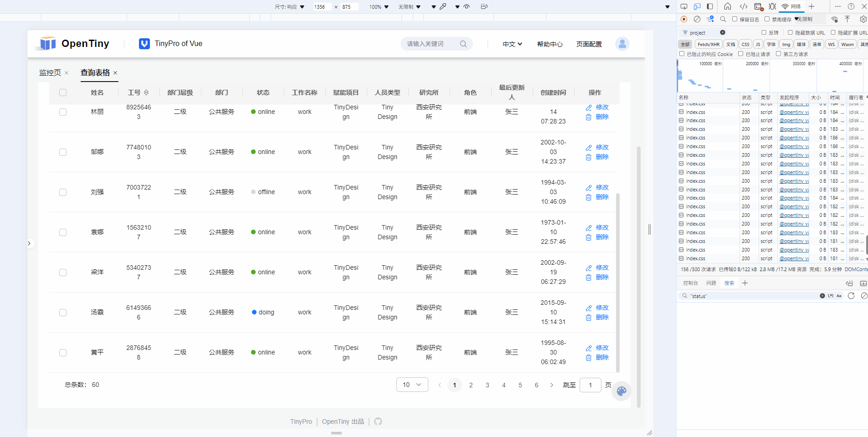Open the 尺寸: 响应 dimensions dropdown
The height and width of the screenshot is (437, 868).
click(289, 7)
